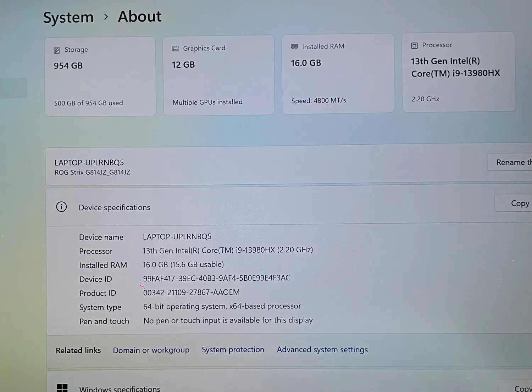The height and width of the screenshot is (392, 532).
Task: Open the Installed RAM 16.0 GB card
Action: tap(338, 74)
